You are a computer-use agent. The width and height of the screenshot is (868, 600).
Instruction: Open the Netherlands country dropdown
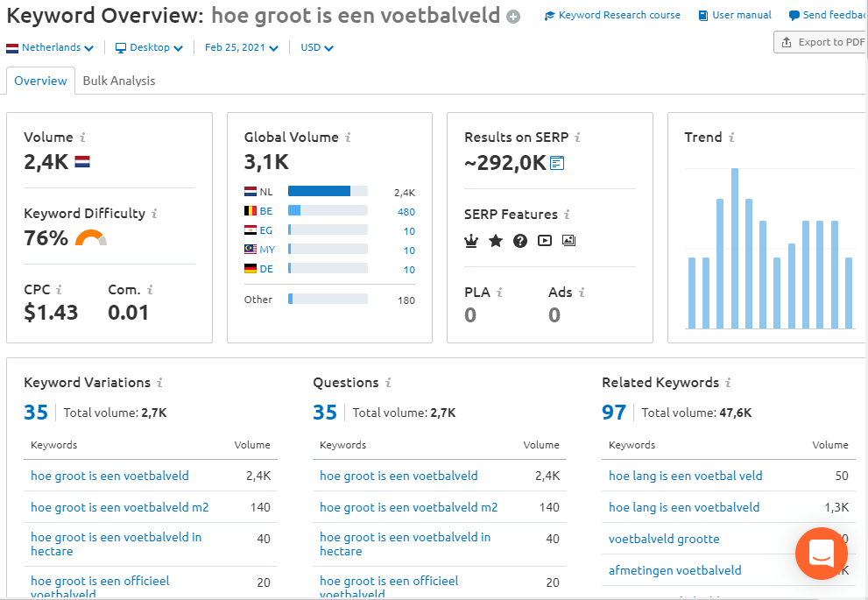(50, 47)
